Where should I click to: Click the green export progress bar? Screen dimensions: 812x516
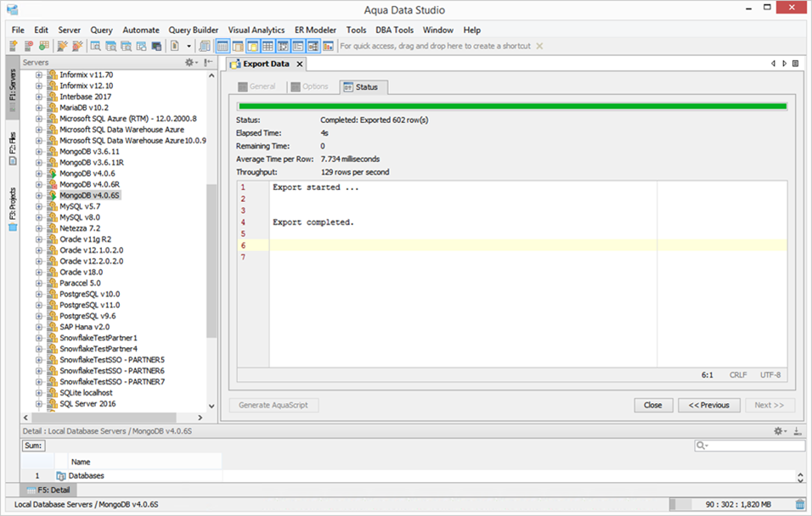[x=512, y=107]
